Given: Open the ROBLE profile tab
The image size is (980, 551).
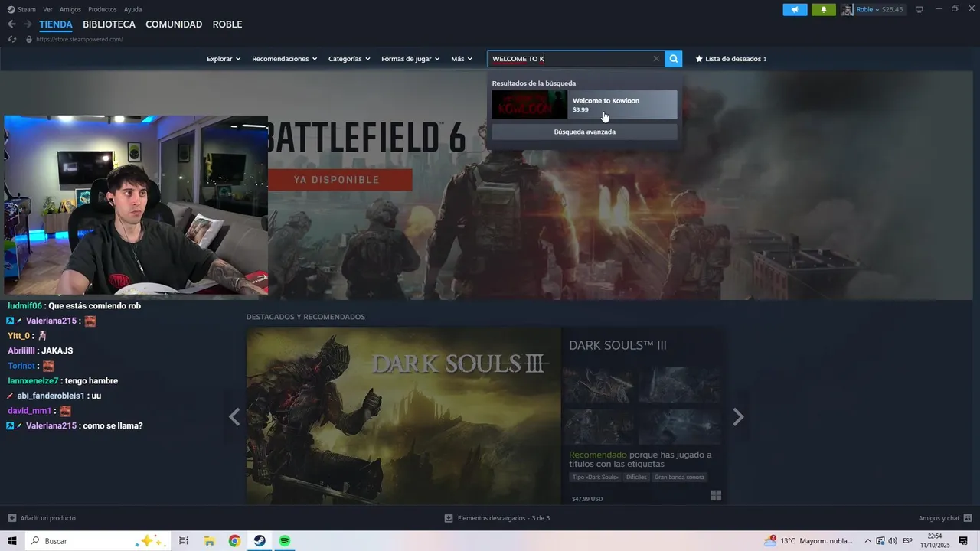Looking at the screenshot, I should coord(227,24).
